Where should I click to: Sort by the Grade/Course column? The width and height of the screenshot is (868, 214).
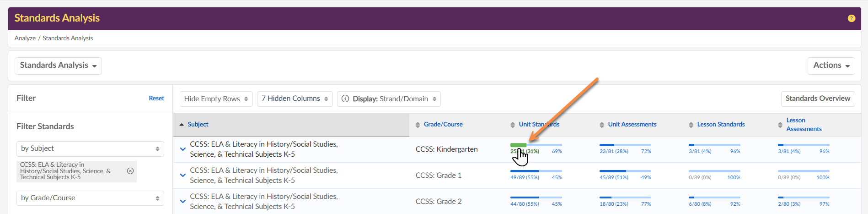click(x=443, y=125)
